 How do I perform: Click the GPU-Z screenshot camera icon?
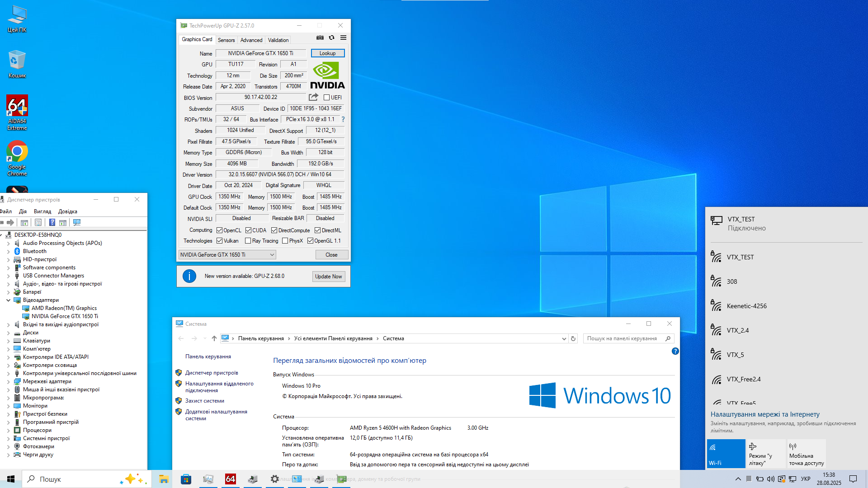(320, 38)
